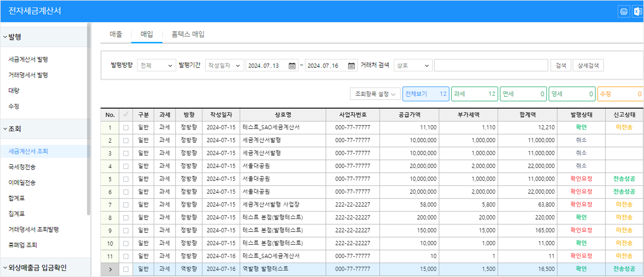The height and width of the screenshot is (277, 644).
Task: Collapse the 조회 sidebar section
Action: 12,129
